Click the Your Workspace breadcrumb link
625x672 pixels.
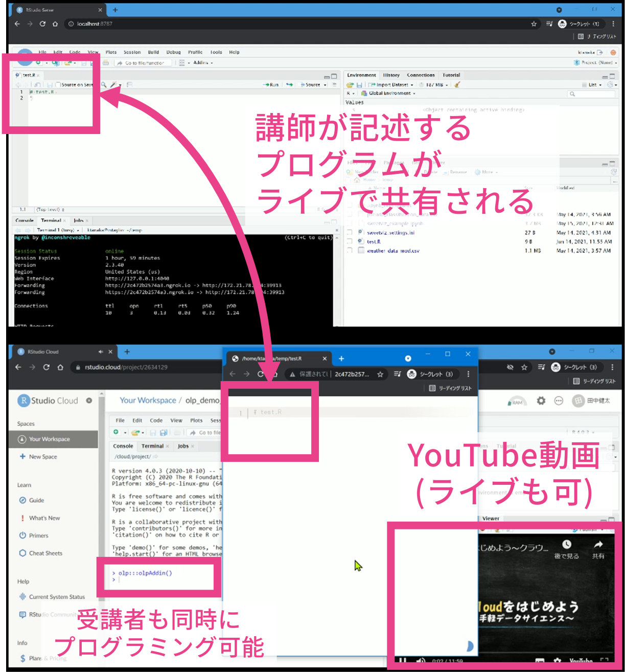click(x=148, y=400)
